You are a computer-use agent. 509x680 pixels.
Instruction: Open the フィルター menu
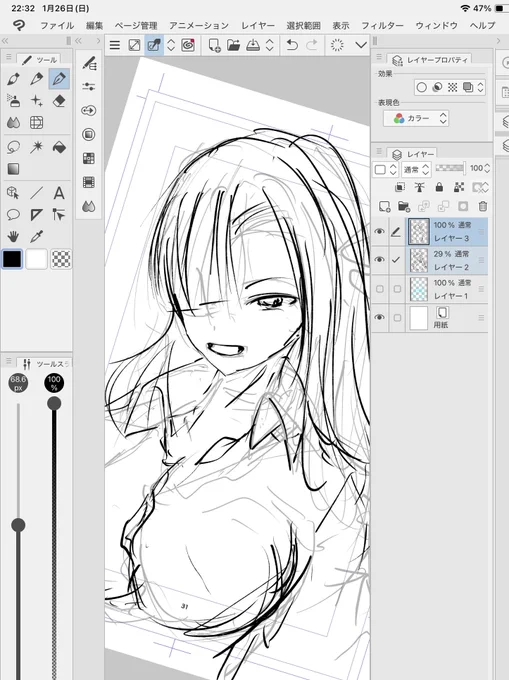pos(382,26)
